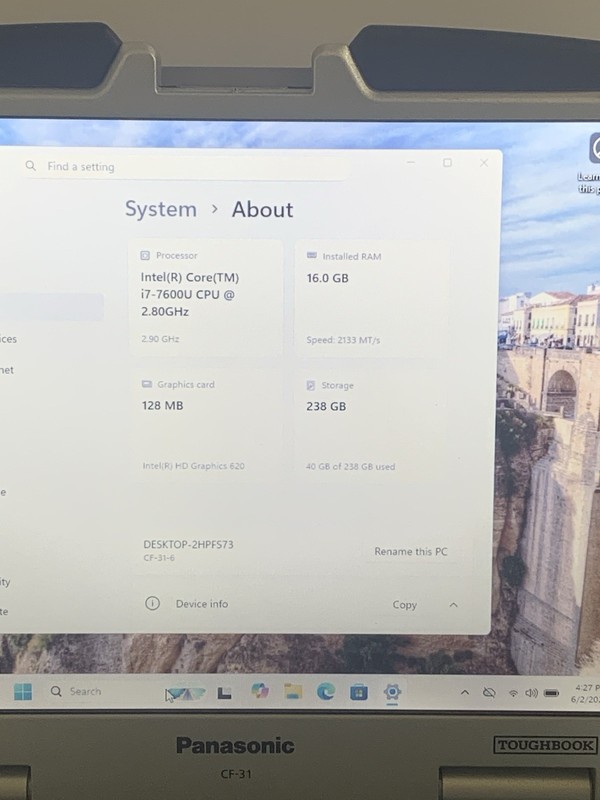
Task: Click the magnifier icon in Find a setting
Action: tap(31, 166)
